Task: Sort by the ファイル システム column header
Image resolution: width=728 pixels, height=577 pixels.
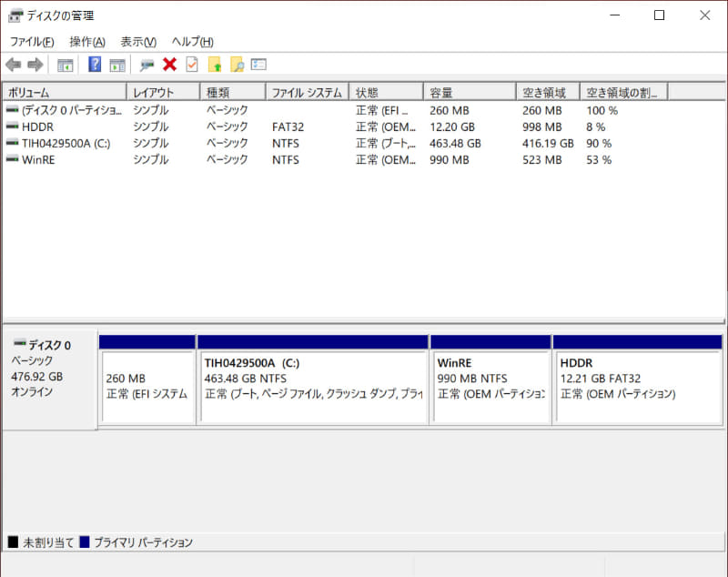Action: 308,93
